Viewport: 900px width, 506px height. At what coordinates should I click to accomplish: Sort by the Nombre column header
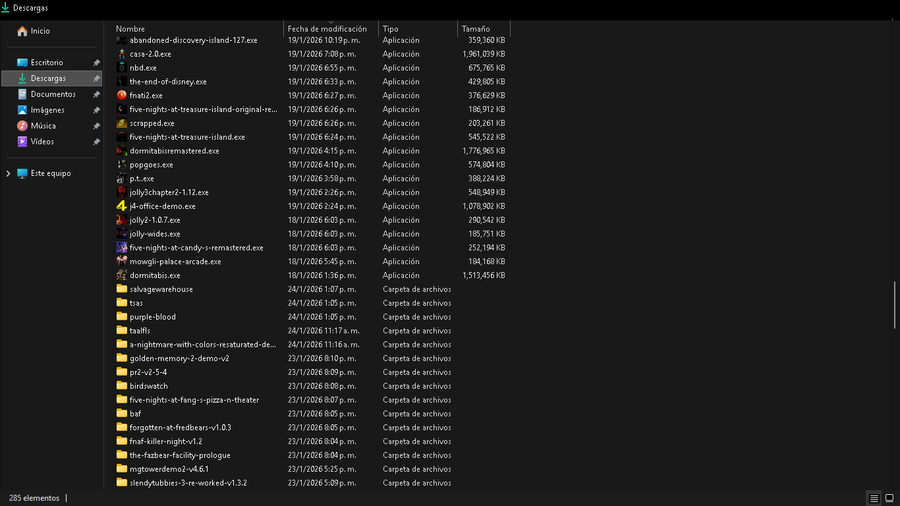point(130,29)
